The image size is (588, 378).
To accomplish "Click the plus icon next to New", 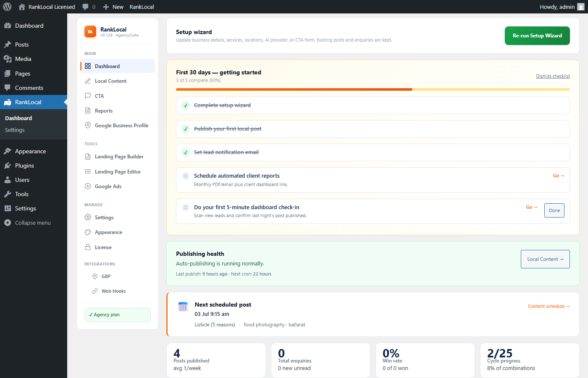I will click(106, 7).
